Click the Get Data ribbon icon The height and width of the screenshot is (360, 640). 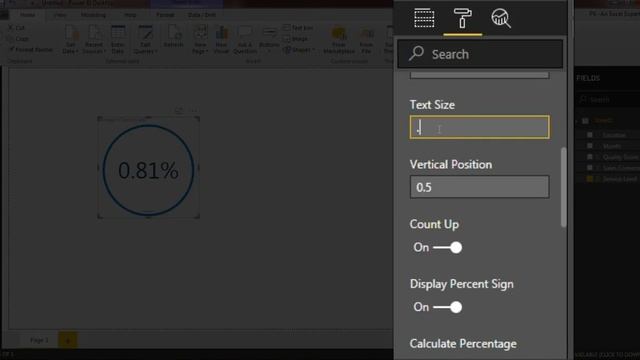(71, 40)
